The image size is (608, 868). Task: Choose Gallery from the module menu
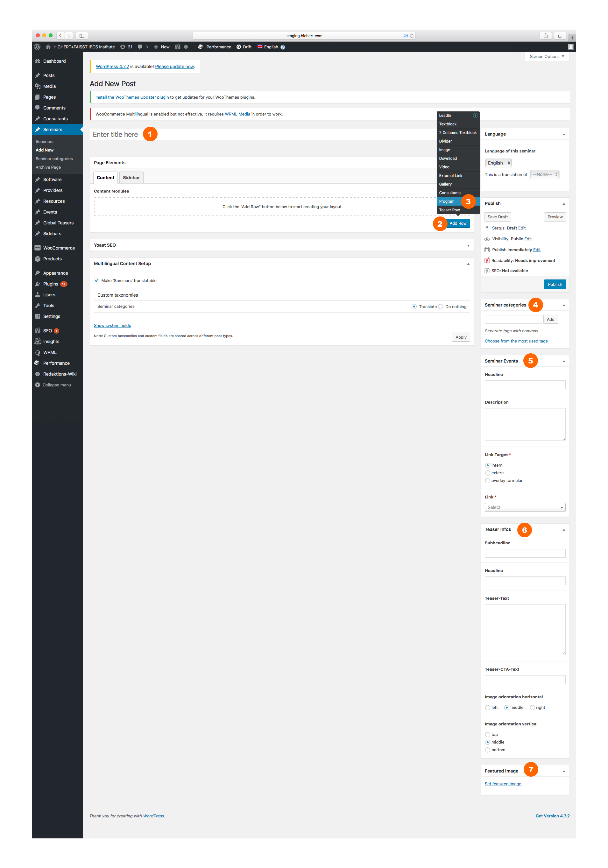457,184
